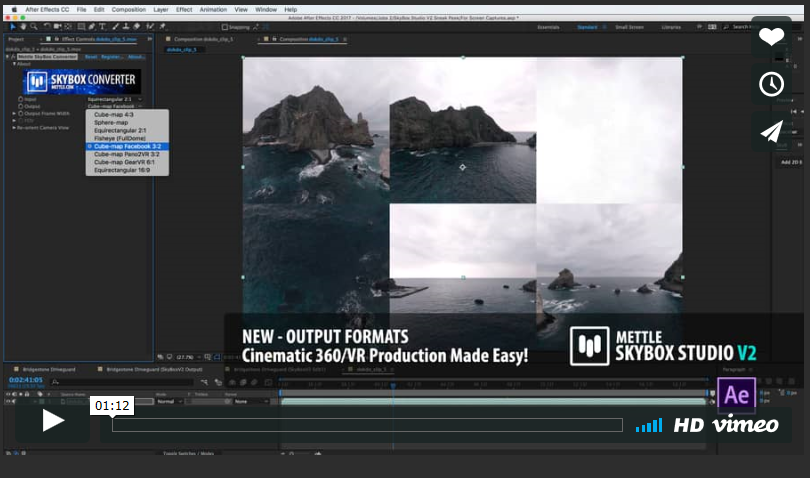Select the Zoom magnifier tool

34,26
